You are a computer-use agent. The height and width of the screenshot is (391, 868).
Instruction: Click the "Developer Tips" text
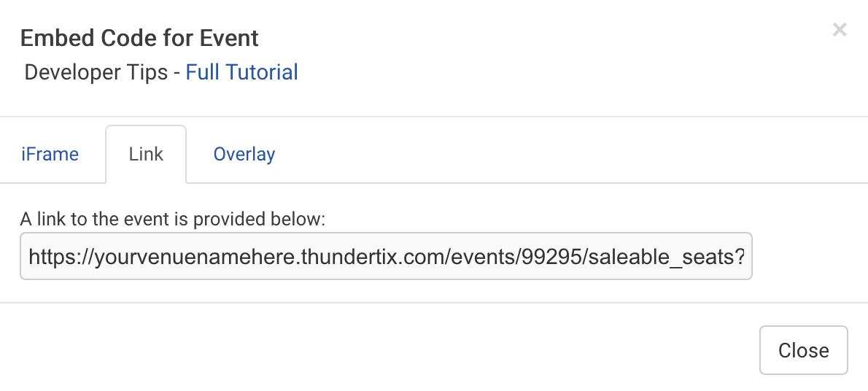pos(96,72)
